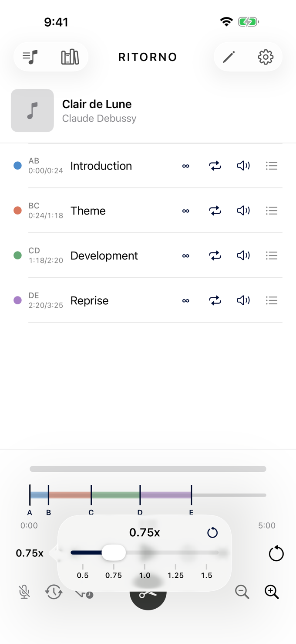
Task: Zoom out the timeline
Action: click(x=242, y=592)
